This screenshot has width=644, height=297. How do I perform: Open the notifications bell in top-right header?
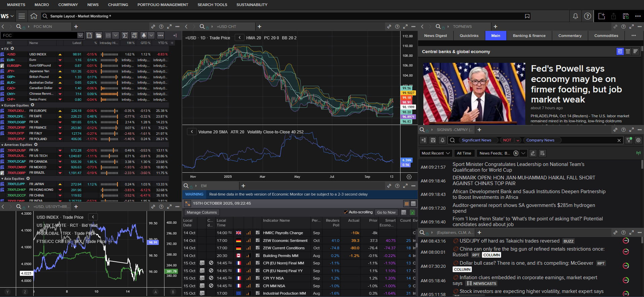[x=575, y=16]
